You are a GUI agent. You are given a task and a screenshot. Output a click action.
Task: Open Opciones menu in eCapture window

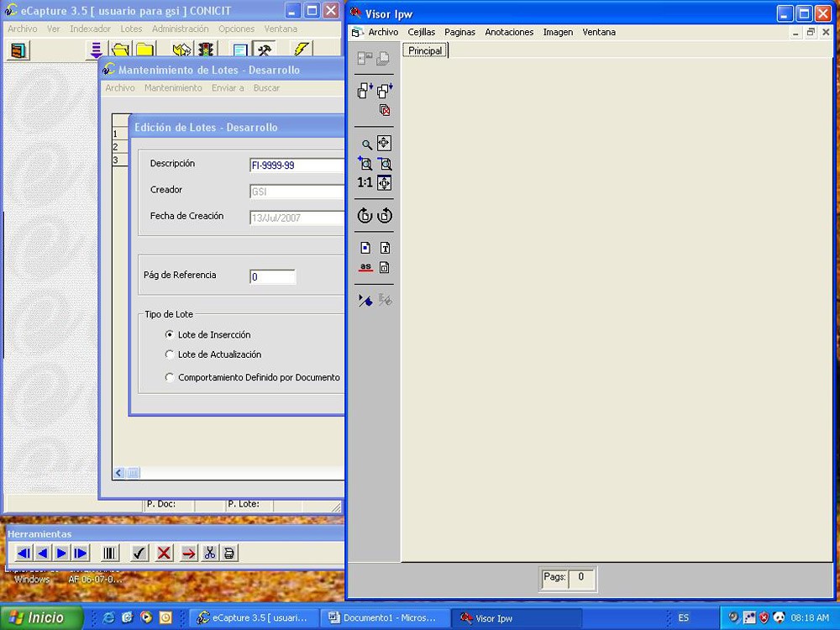(236, 29)
